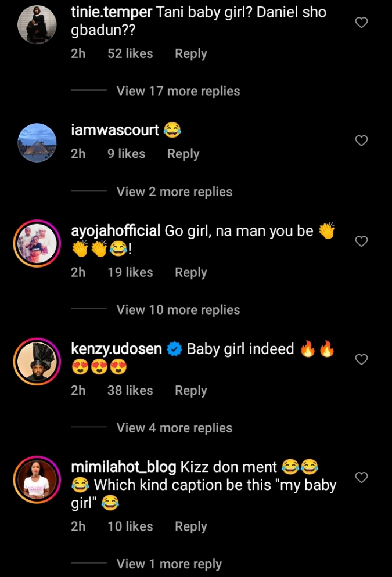Expand View 10 more replies under ayojahofficial
This screenshot has height=577, width=392.
pos(178,310)
